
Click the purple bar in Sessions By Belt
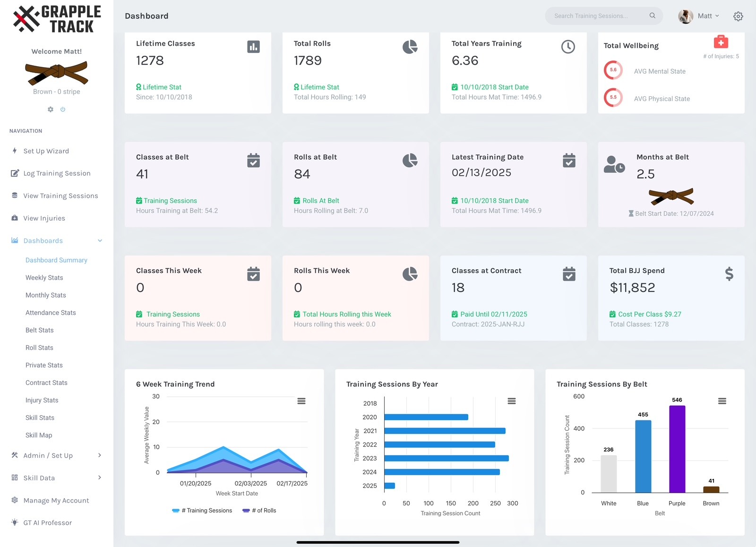tap(677, 449)
